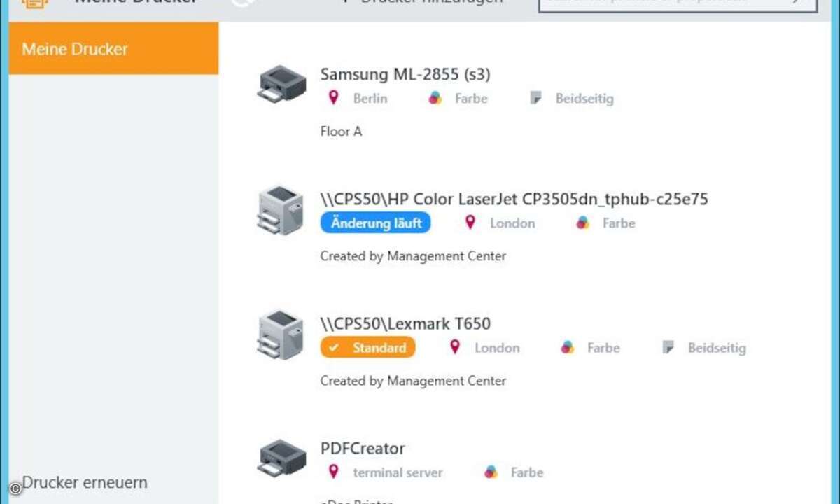Click the color icon in the Lexmark row
840x504 pixels.
[x=567, y=347]
